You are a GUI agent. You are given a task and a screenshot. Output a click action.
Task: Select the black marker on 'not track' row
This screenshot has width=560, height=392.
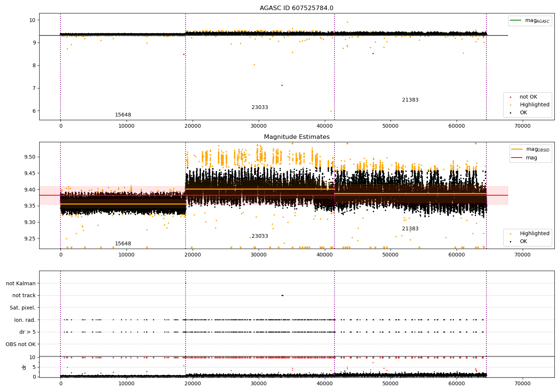click(x=282, y=296)
